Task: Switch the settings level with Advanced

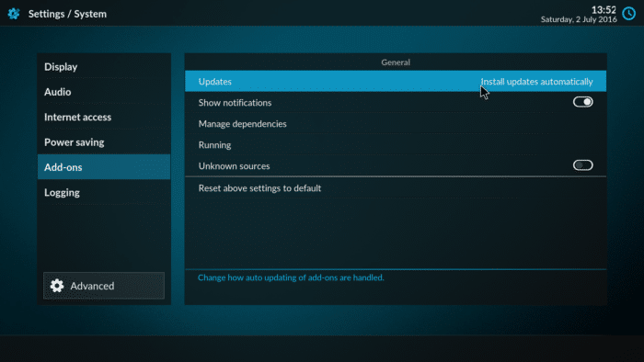Action: pyautogui.click(x=104, y=286)
